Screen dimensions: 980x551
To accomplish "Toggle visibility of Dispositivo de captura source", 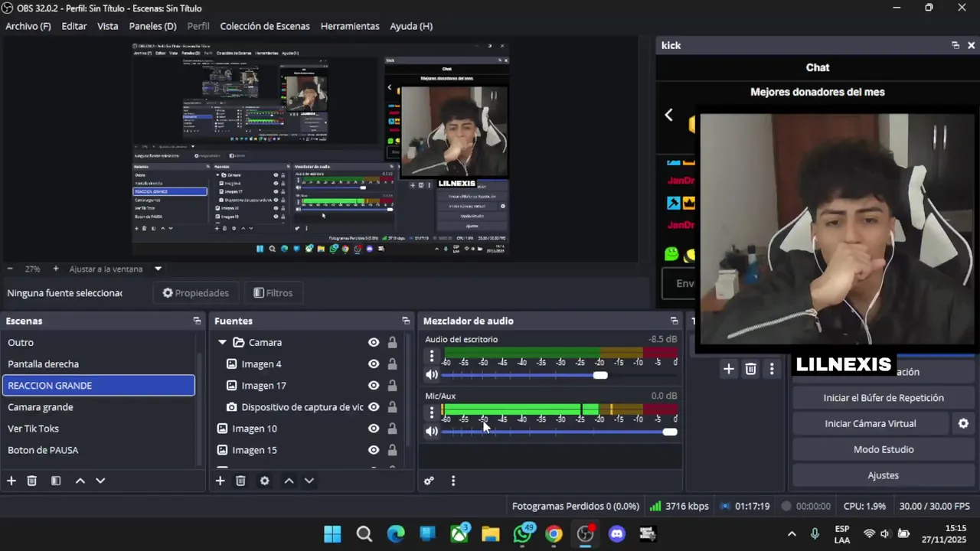I will [x=374, y=407].
